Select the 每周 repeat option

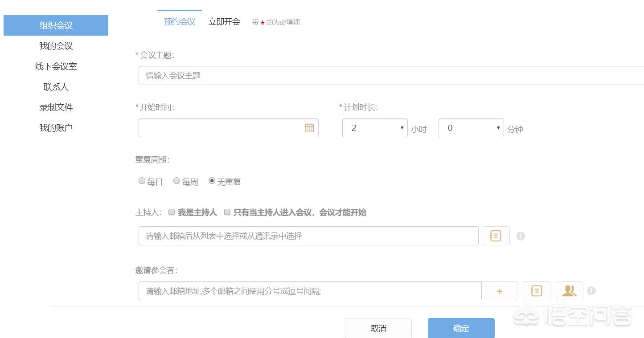coord(176,181)
